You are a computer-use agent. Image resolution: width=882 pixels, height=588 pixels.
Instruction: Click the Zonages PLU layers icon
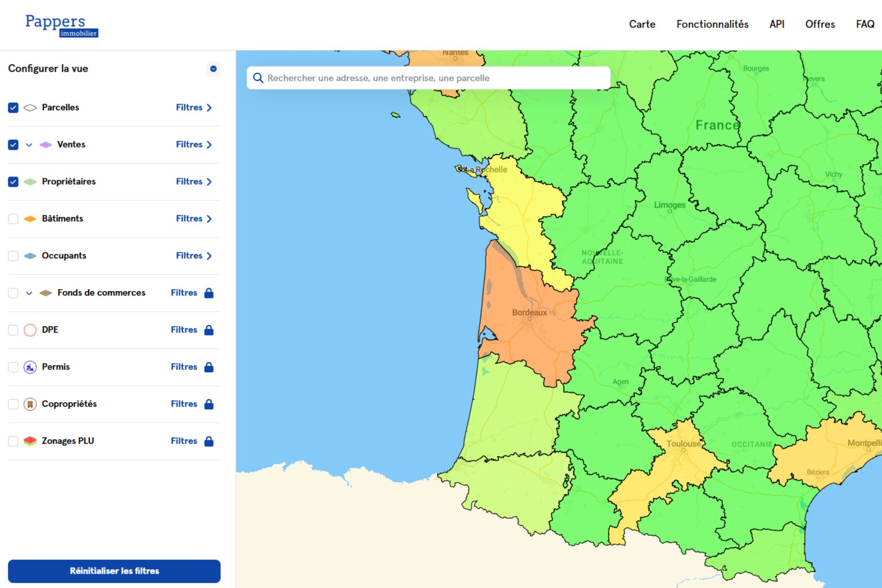click(x=30, y=441)
